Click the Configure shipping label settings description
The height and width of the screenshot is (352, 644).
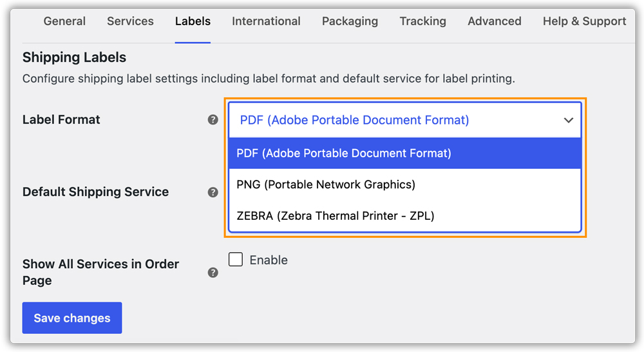tap(269, 79)
